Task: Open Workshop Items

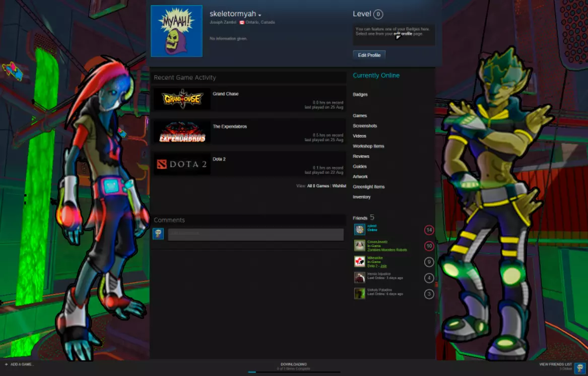Action: pyautogui.click(x=368, y=146)
